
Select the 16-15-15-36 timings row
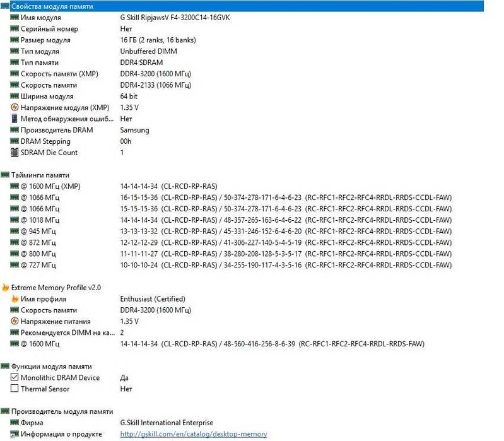[286, 197]
